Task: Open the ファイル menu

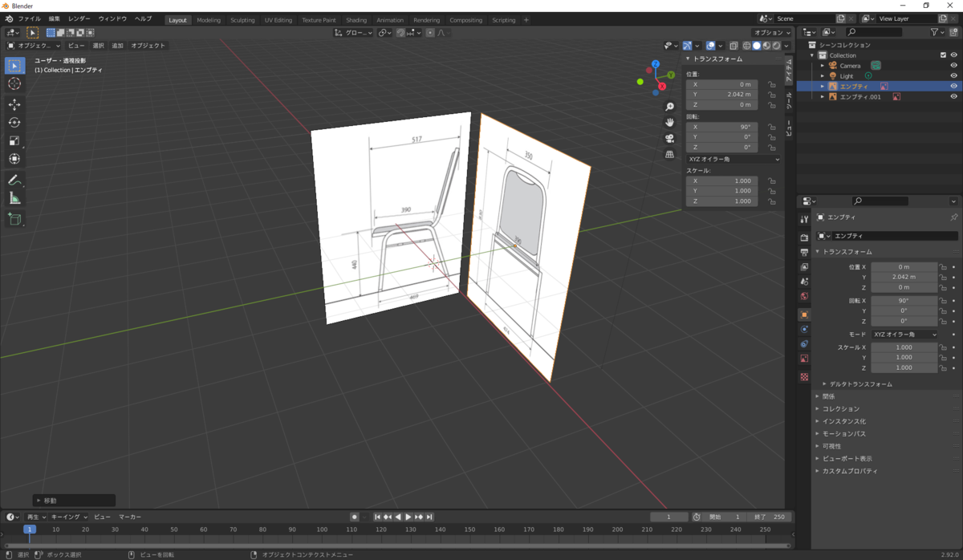Action: (x=29, y=18)
